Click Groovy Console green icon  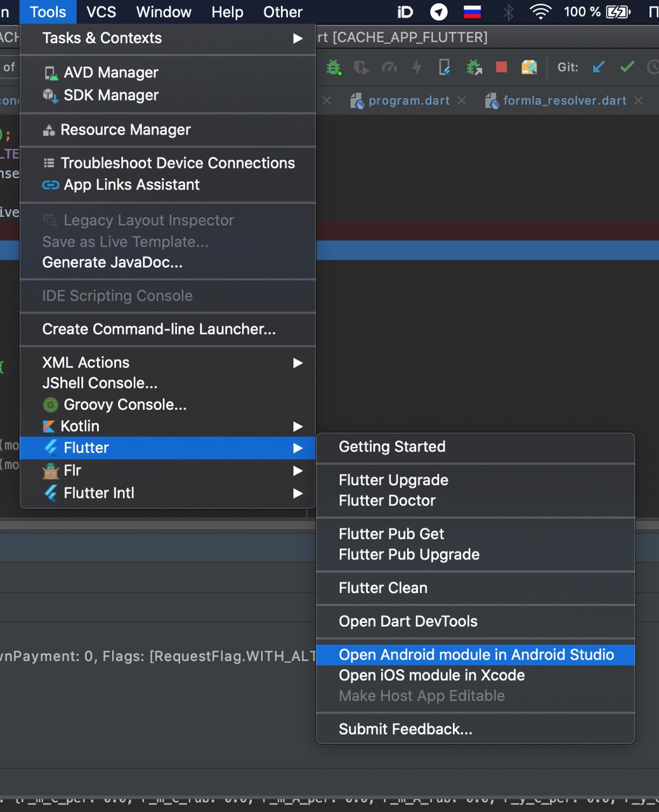(x=50, y=405)
